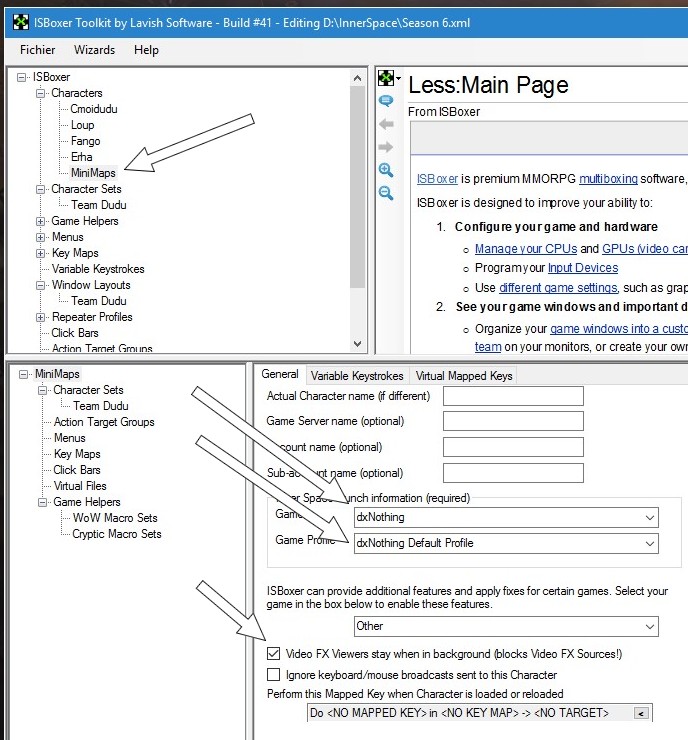This screenshot has height=740, width=688.
Task: Select MiniMaps character in top tree
Action: point(93,173)
